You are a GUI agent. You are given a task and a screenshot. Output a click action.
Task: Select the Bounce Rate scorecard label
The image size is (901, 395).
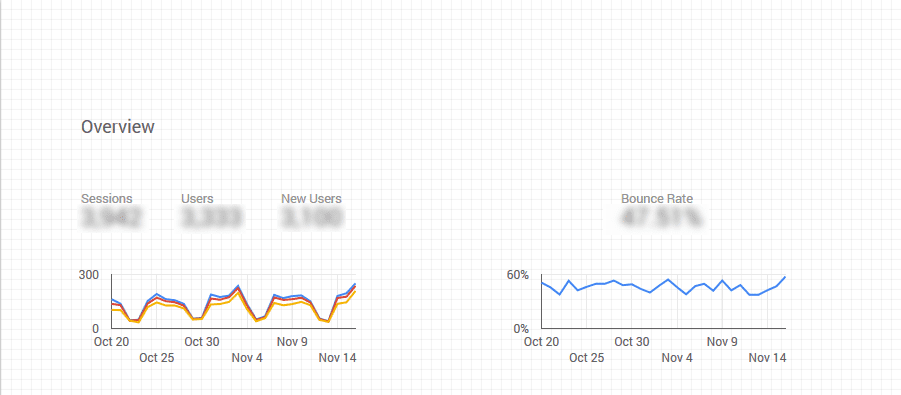(657, 199)
